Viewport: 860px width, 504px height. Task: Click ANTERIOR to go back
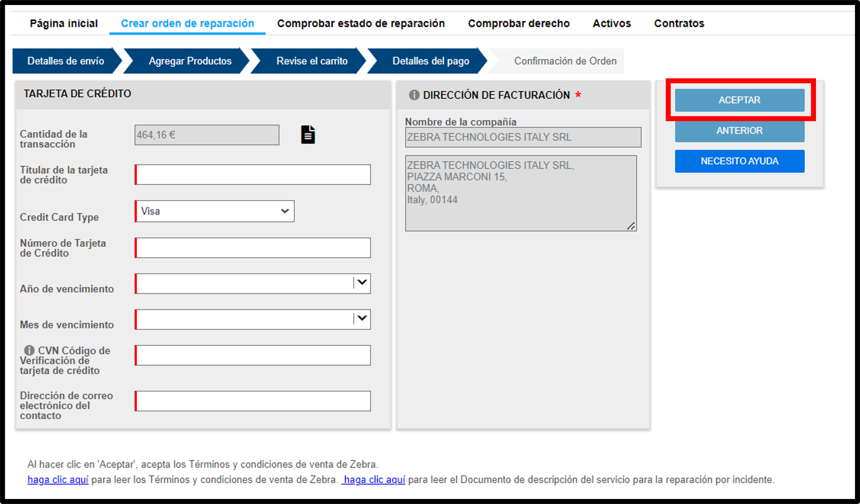(739, 130)
